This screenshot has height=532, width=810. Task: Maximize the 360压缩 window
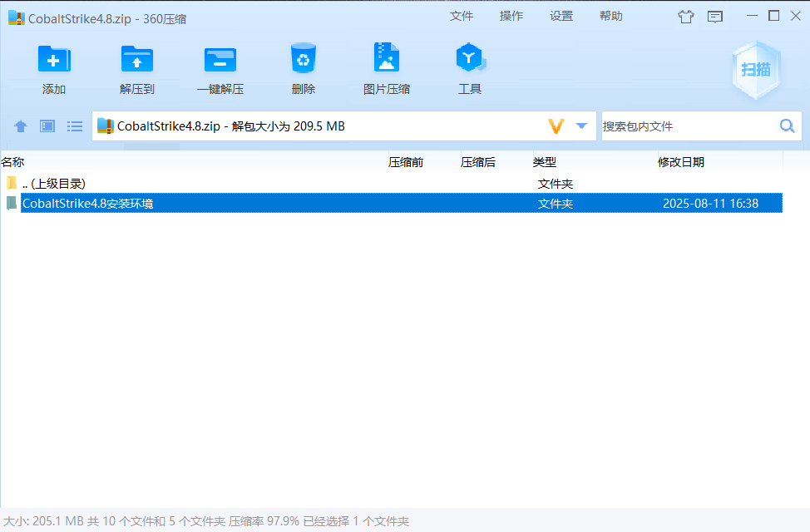coord(774,16)
